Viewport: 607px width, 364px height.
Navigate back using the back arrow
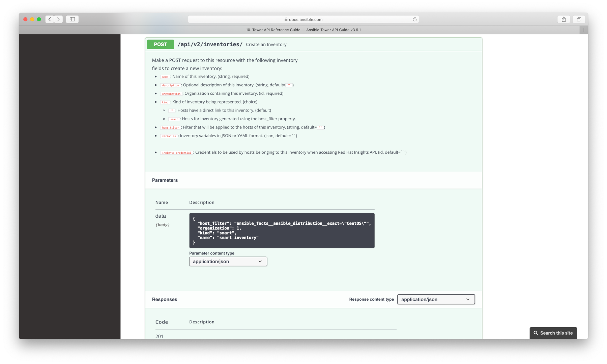[49, 19]
